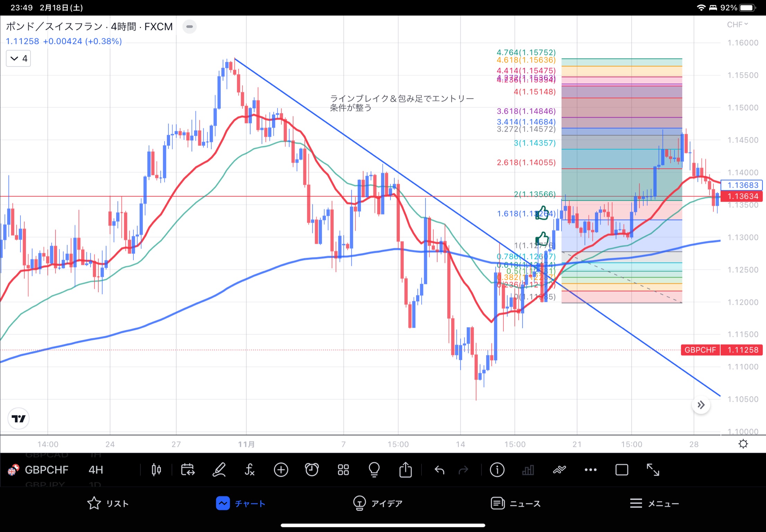The image size is (766, 532).
Task: Open the chart layout grid icon
Action: 343,470
